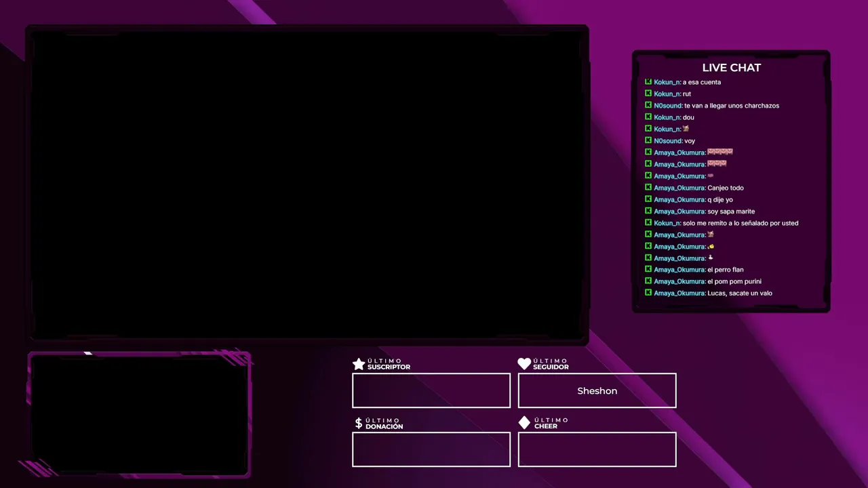Click the star icon beside Último Suscriptor
The height and width of the screenshot is (488, 868).
pyautogui.click(x=359, y=364)
